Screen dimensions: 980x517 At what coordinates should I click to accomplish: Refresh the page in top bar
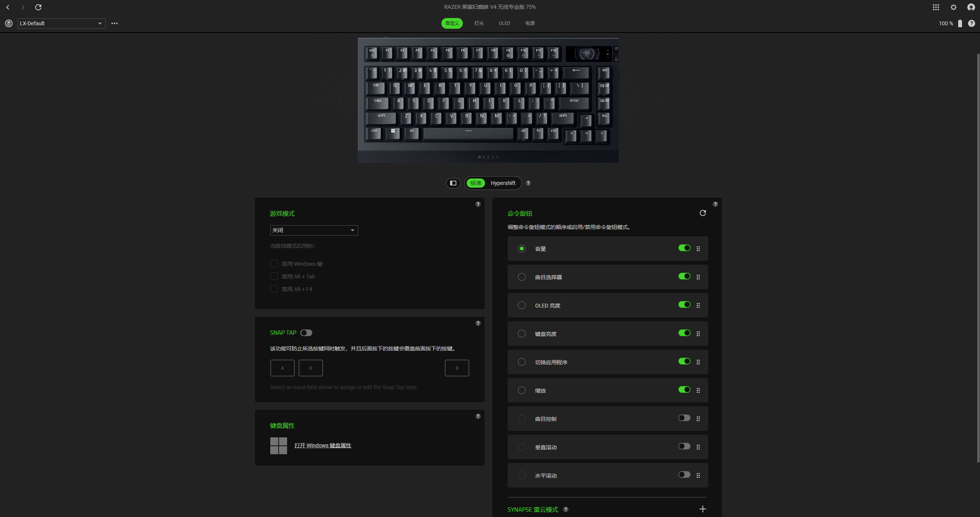pos(38,7)
